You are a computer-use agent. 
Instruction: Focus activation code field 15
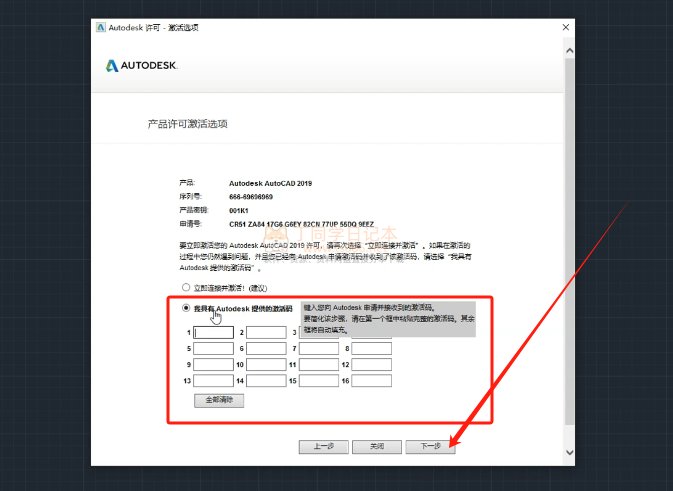click(319, 380)
